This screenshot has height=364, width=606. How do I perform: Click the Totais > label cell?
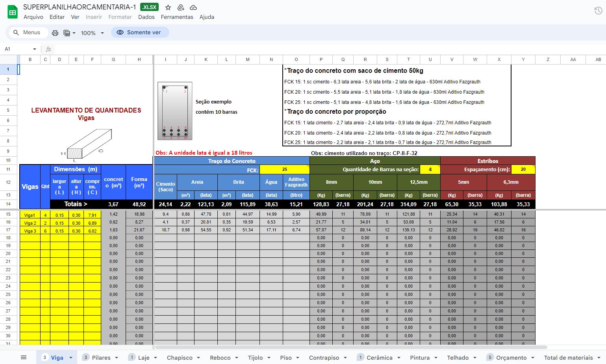click(x=76, y=204)
